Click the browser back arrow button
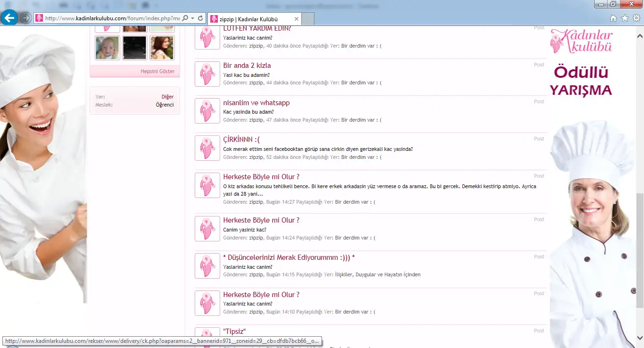Viewport: 644px width, 348px height. (9, 18)
